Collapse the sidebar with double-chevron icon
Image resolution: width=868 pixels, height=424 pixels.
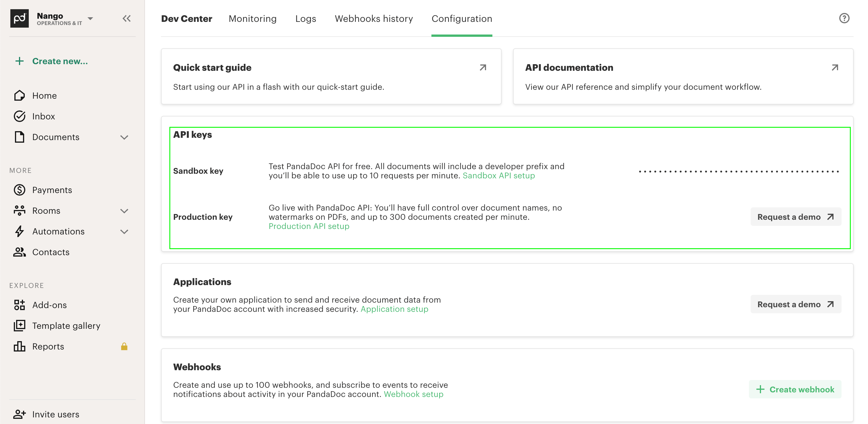click(x=126, y=18)
